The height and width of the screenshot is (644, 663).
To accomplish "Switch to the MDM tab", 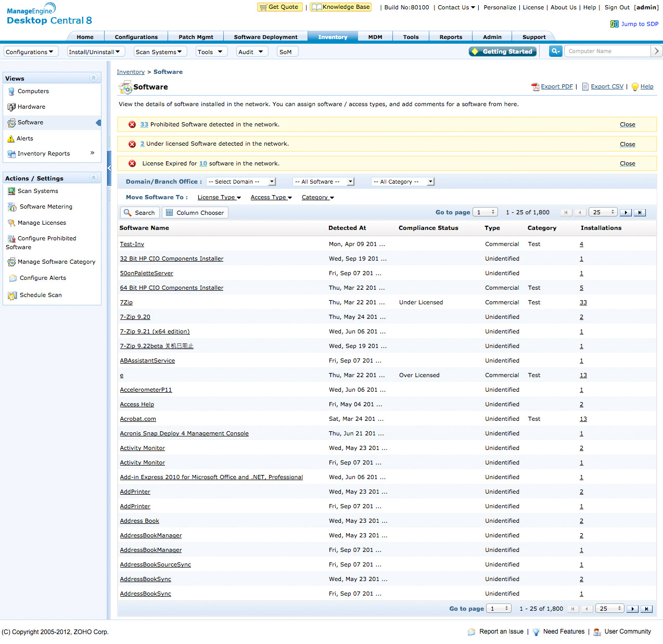I will 375,37.
